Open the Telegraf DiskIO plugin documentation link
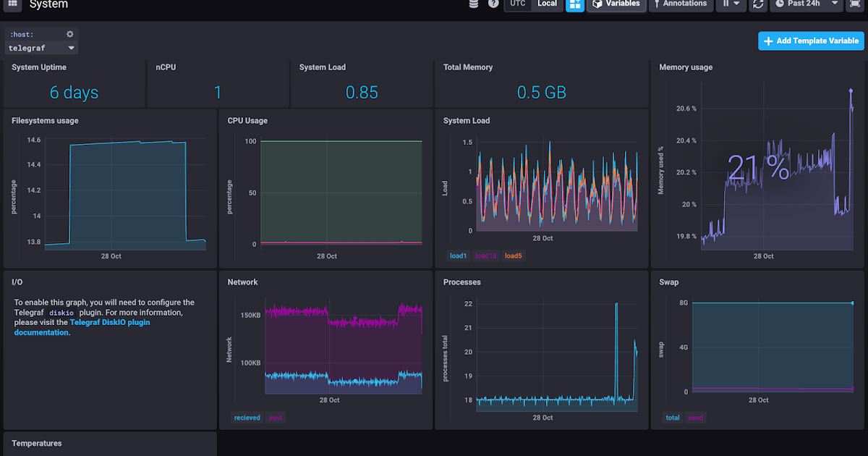The height and width of the screenshot is (456, 868). pyautogui.click(x=110, y=322)
